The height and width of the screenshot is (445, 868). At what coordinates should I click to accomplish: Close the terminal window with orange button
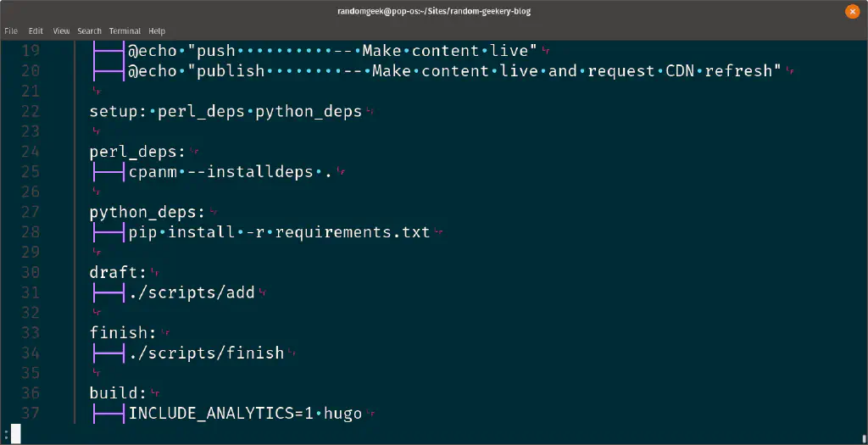click(x=851, y=10)
